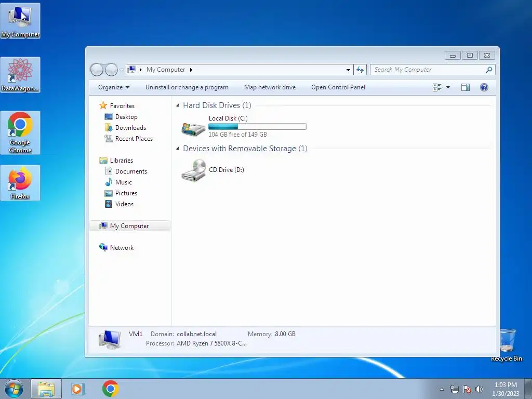This screenshot has width=532, height=399.
Task: Maximize the My Computer window
Action: pos(470,55)
